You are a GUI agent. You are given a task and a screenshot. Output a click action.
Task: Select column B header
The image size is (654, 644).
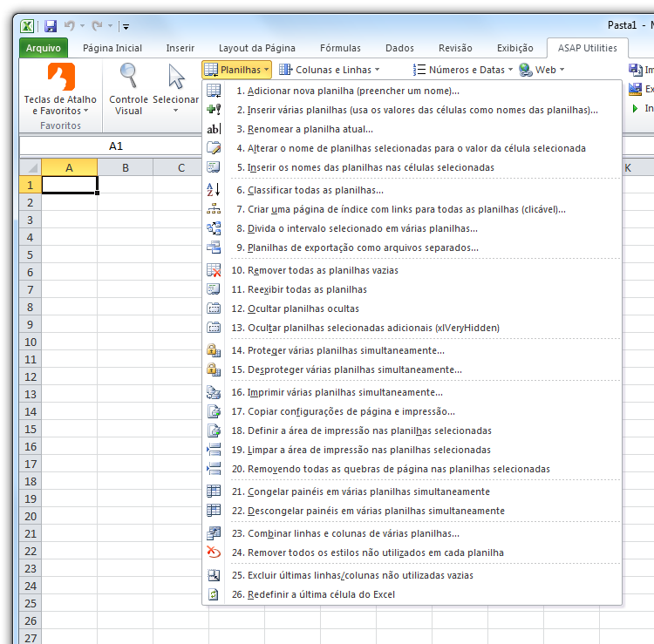click(125, 167)
